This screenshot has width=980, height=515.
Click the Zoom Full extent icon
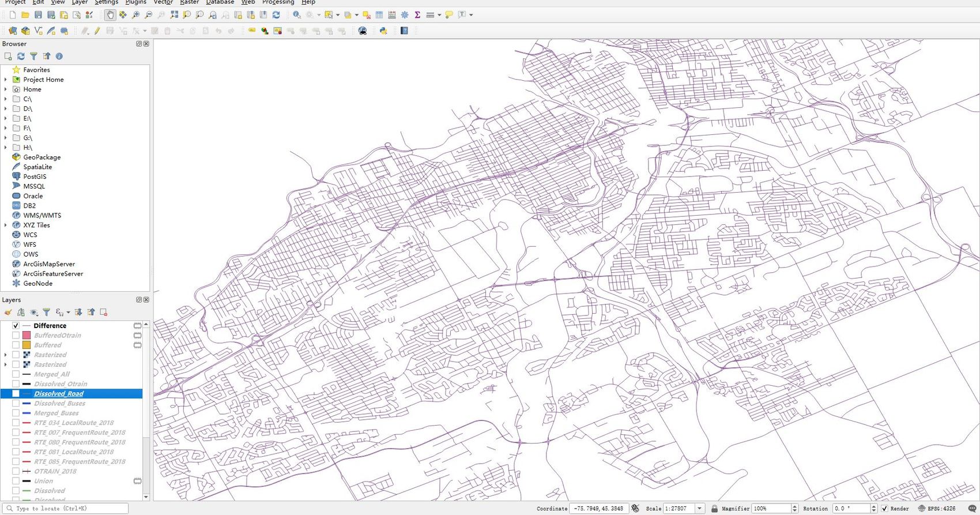[174, 15]
